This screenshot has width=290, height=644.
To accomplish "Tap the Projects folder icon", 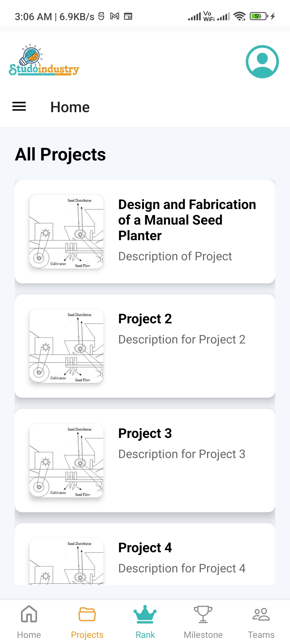I will pos(87,614).
